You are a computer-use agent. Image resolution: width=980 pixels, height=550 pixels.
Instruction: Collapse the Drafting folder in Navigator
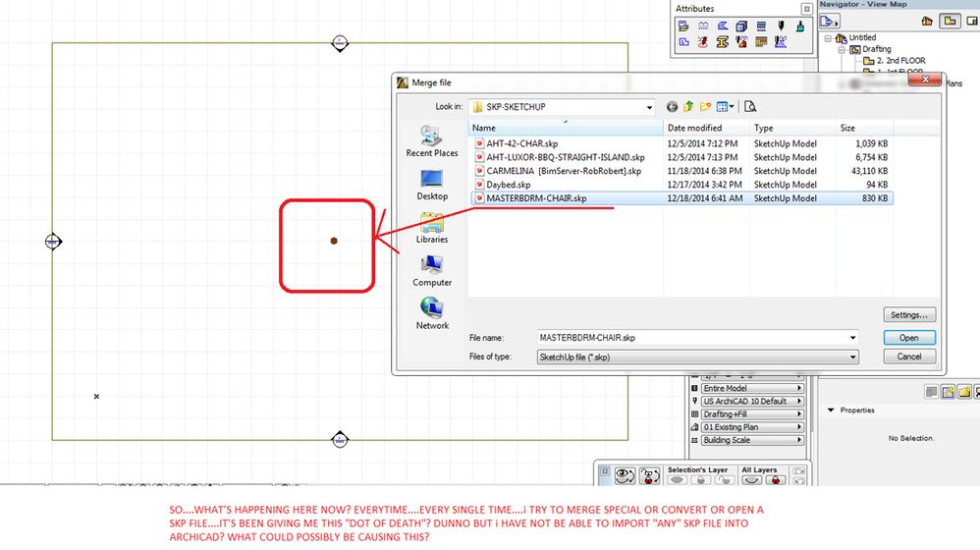click(x=842, y=49)
